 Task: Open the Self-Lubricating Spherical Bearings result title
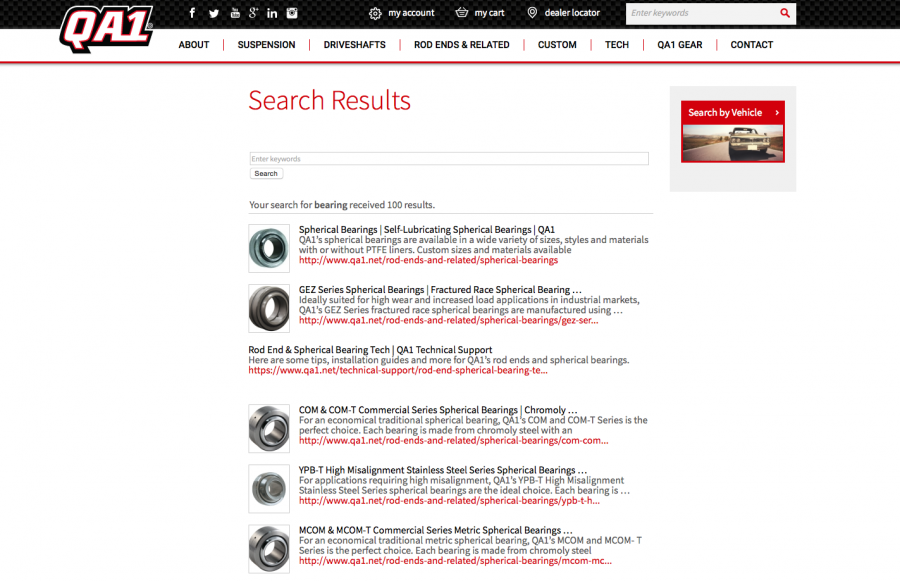click(426, 230)
